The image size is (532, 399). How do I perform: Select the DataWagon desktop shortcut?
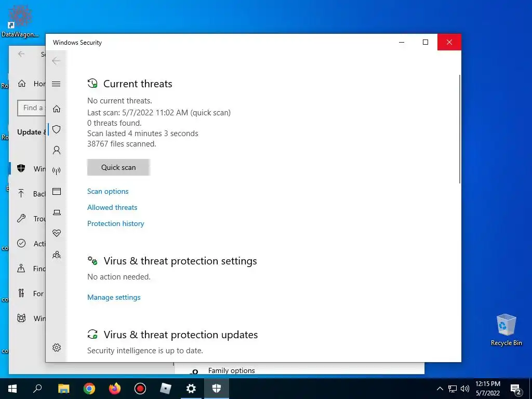(20, 21)
